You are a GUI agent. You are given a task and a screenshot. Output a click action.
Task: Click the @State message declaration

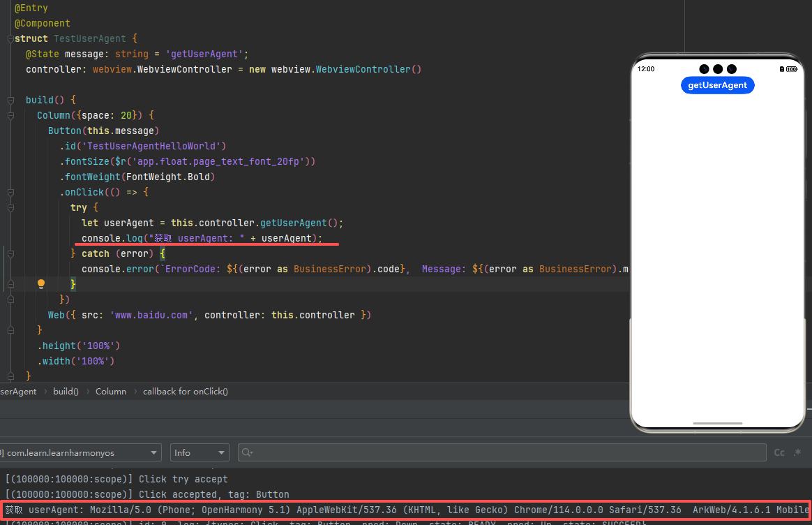pyautogui.click(x=137, y=54)
